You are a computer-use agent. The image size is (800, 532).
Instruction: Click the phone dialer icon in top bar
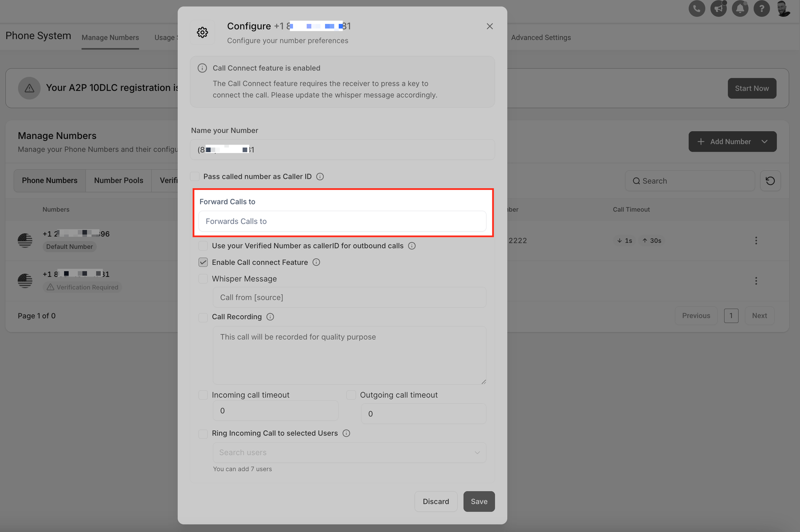[x=696, y=8]
